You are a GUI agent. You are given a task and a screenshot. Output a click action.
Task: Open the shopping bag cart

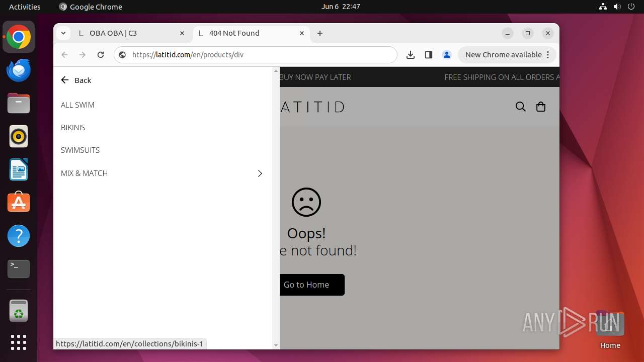(541, 107)
